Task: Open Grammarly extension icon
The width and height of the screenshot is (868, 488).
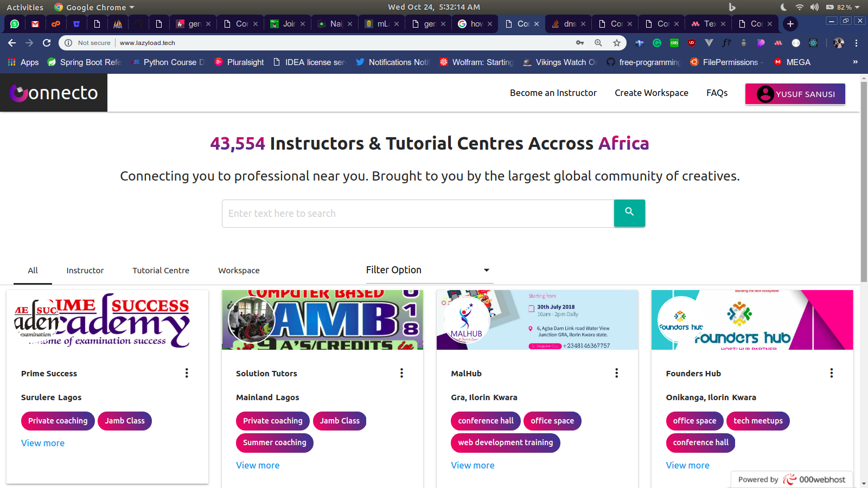Action: 657,43
